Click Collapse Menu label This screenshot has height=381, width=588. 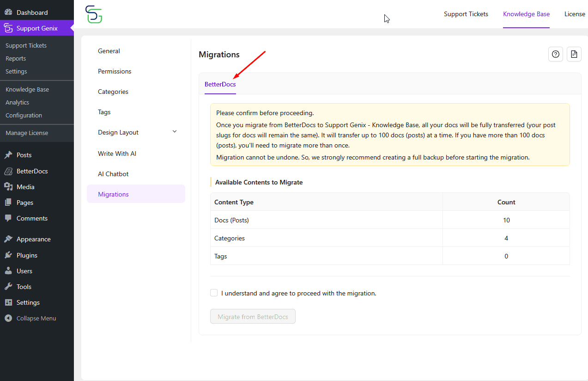click(36, 318)
